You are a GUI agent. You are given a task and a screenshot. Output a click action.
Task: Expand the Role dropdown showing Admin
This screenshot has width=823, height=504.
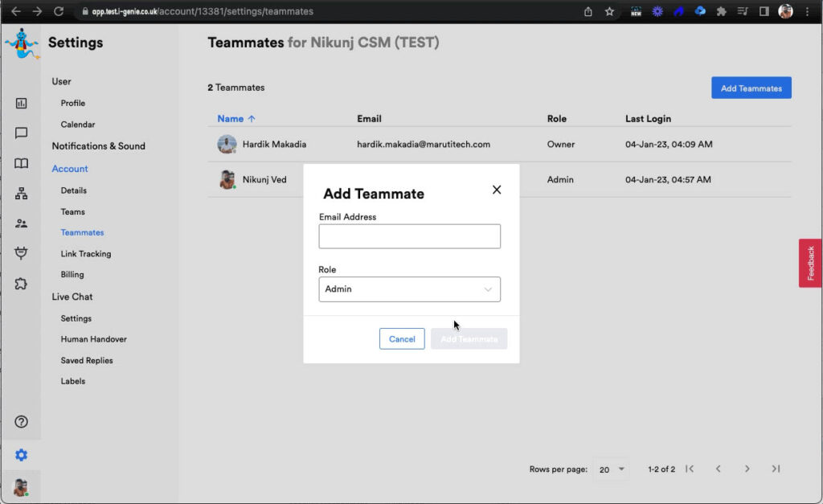pos(409,289)
